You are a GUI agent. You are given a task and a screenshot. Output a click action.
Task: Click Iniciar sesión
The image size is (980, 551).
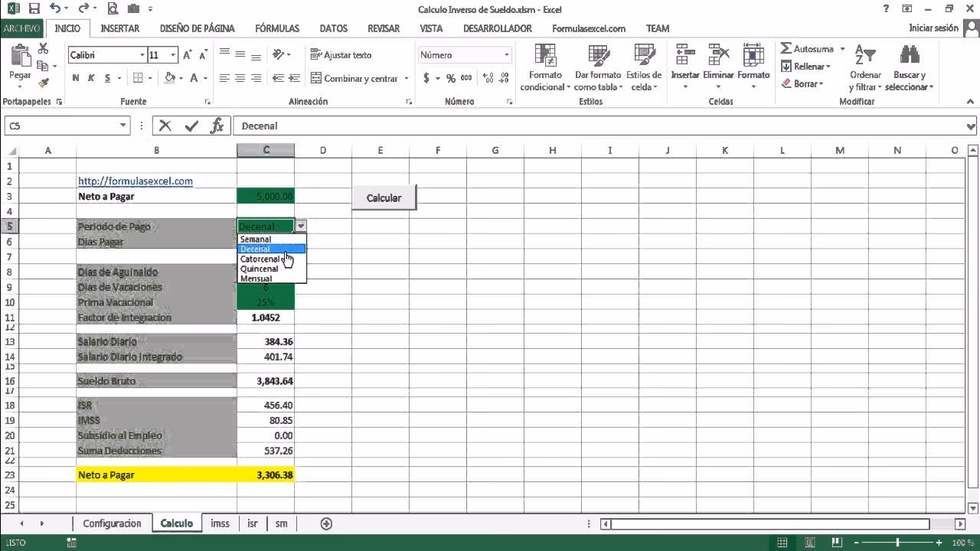point(933,28)
